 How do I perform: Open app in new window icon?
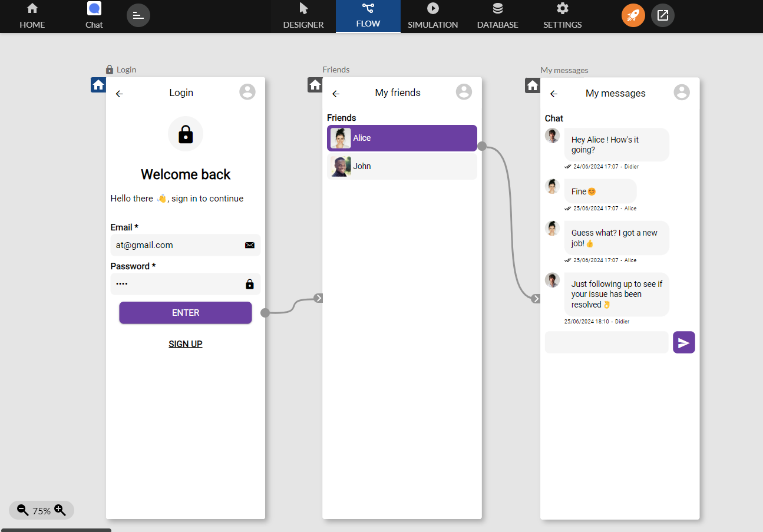663,15
